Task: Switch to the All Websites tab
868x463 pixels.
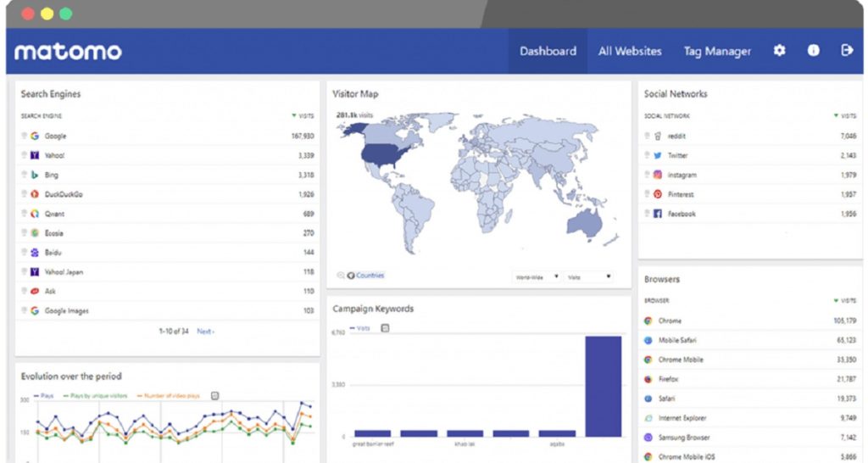Action: pos(630,51)
